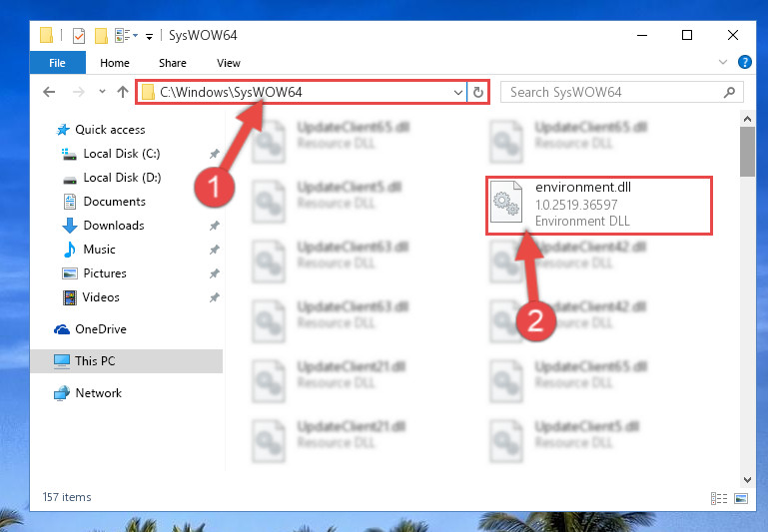The height and width of the screenshot is (532, 768).
Task: Expand the ribbon with the chevron
Action: coord(722,62)
